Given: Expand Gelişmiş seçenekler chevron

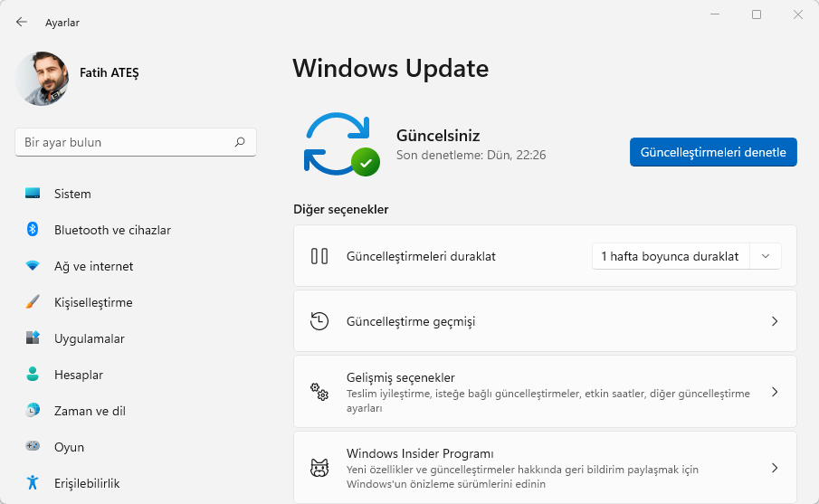Looking at the screenshot, I should (775, 392).
